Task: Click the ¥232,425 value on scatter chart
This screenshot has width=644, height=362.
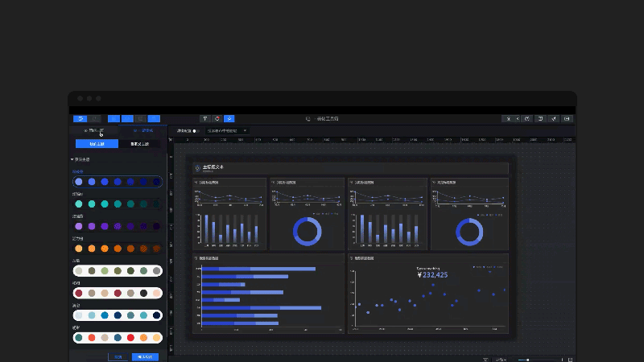Action: [432, 275]
